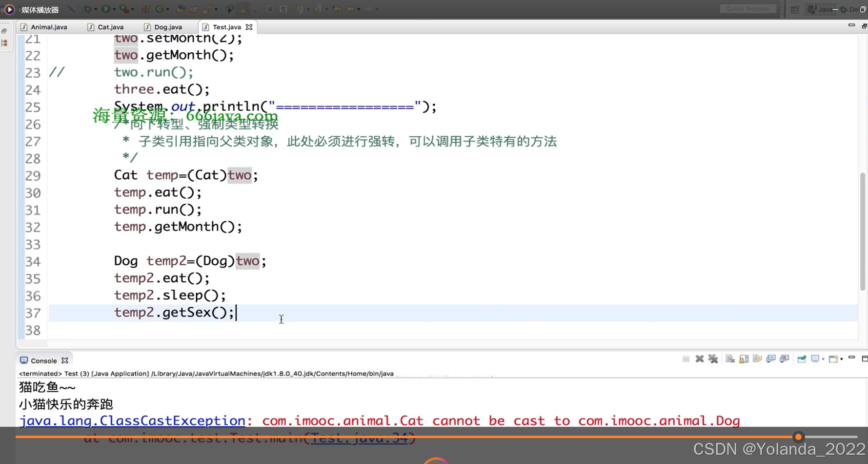Open the Debug dropdown arrow
The height and width of the screenshot is (464, 868).
pyautogui.click(x=96, y=9)
